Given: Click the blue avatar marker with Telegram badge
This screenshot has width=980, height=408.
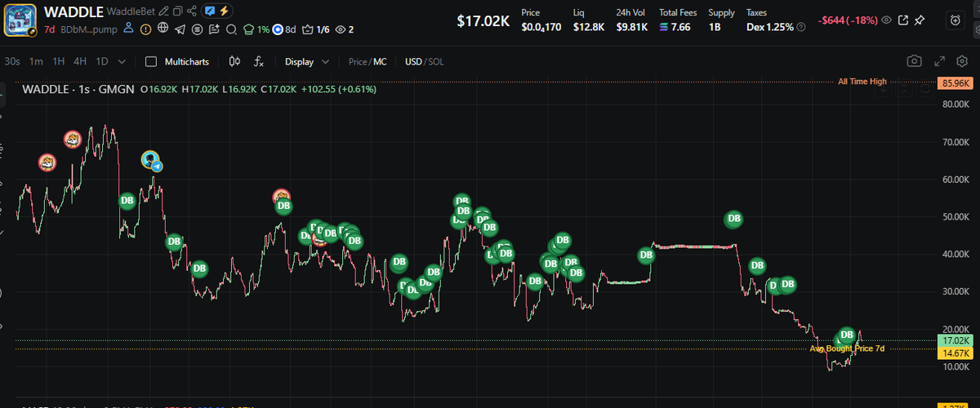Looking at the screenshot, I should point(151,161).
